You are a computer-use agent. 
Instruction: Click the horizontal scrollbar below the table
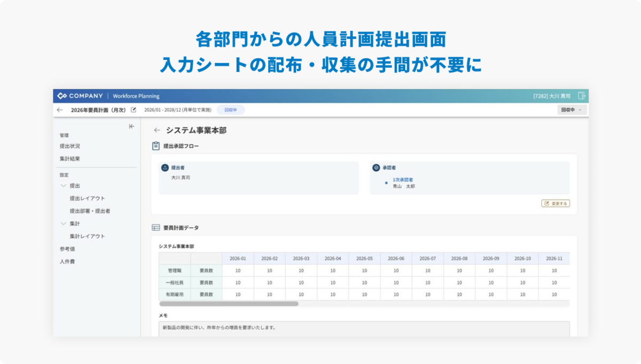coord(229,304)
